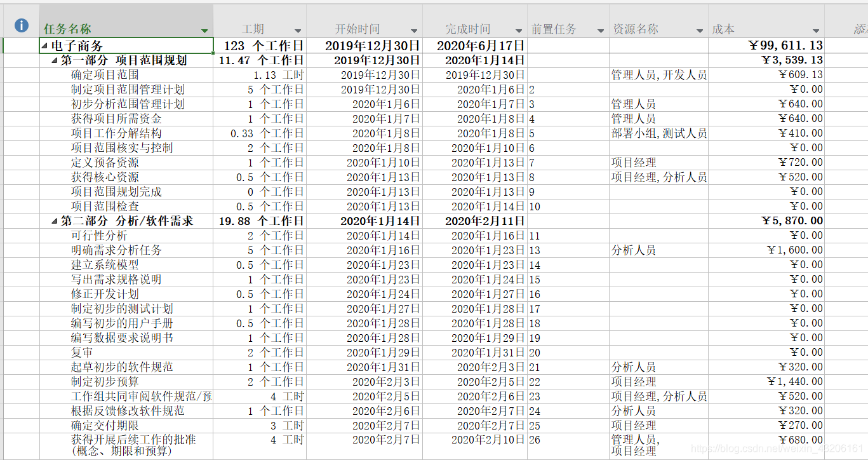This screenshot has height=460, width=868.
Task: Select the 编写数据要求说明书 task
Action: 122,338
